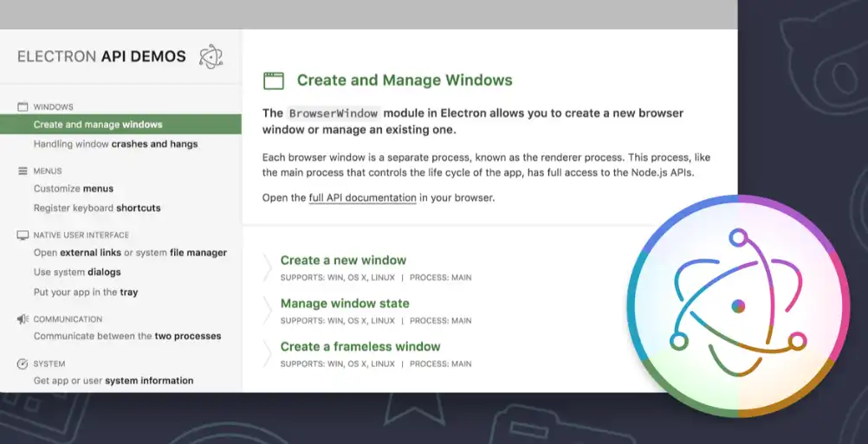Click the Menus section hamburger icon
Viewport: 868px width, 444px height.
pyautogui.click(x=23, y=171)
